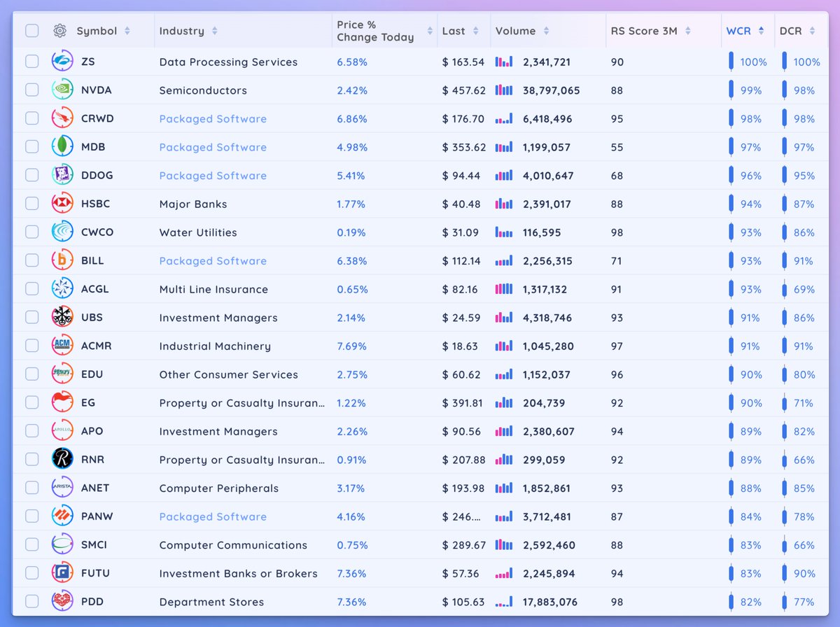This screenshot has height=627, width=840.
Task: Click the MDB company logo
Action: tap(62, 147)
